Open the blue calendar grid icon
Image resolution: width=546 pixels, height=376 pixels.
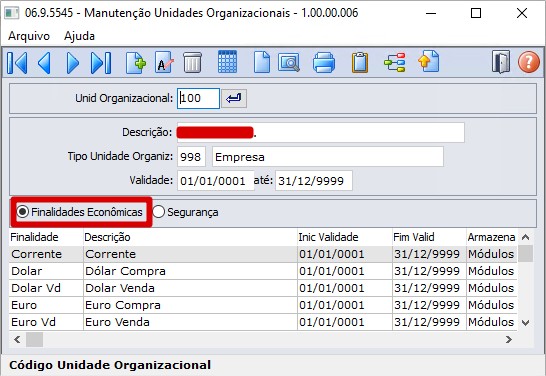(x=227, y=62)
